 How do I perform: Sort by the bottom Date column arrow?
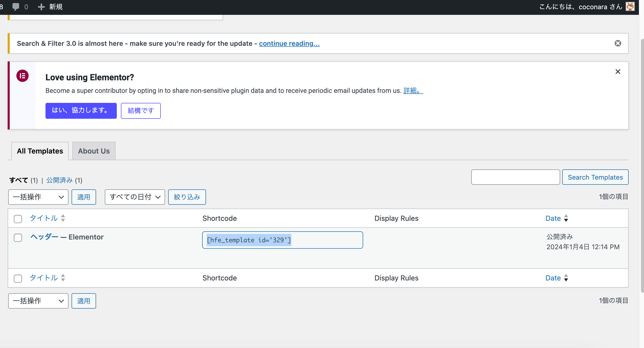click(566, 278)
